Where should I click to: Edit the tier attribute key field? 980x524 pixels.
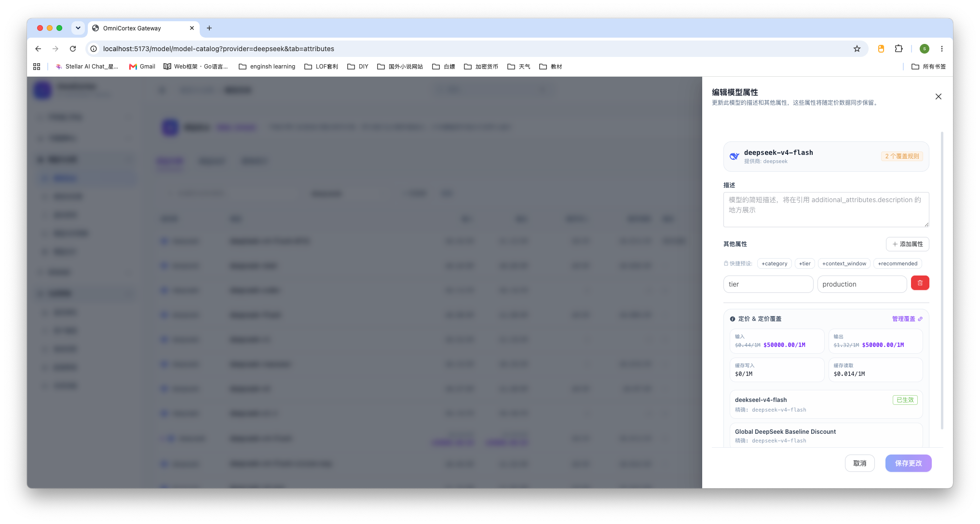768,284
